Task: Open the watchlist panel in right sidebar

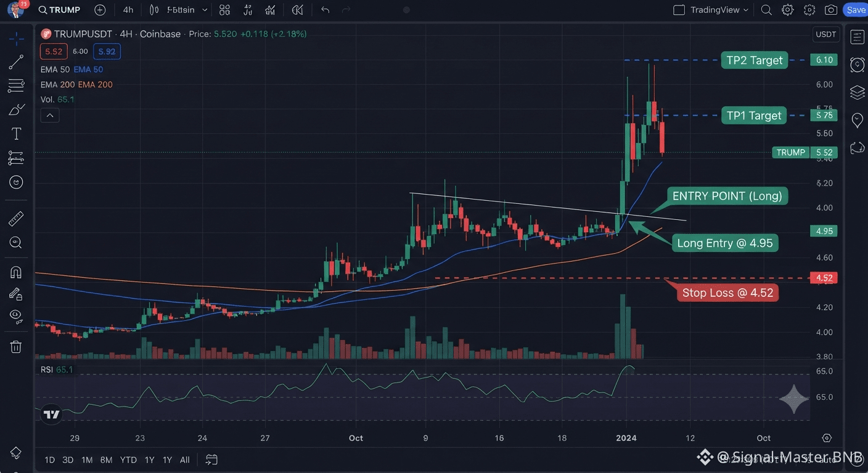Action: [x=857, y=37]
